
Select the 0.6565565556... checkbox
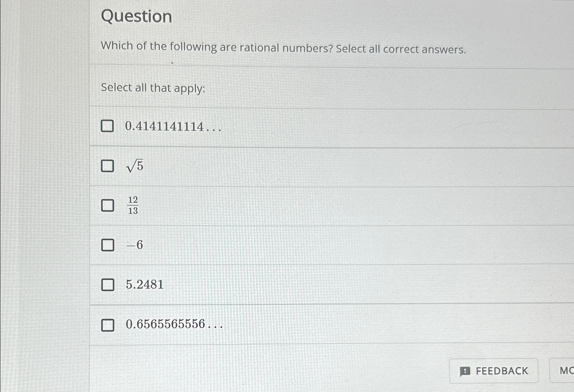[108, 326]
